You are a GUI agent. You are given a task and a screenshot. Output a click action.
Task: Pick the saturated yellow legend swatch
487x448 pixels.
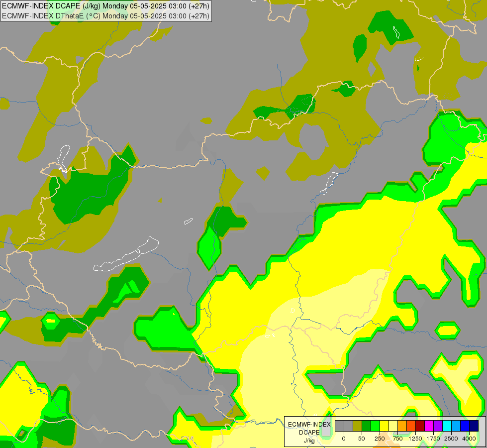[384, 426]
